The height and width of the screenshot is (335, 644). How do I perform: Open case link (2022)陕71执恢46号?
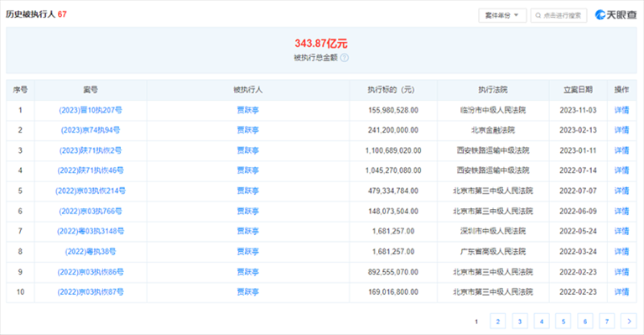91,170
